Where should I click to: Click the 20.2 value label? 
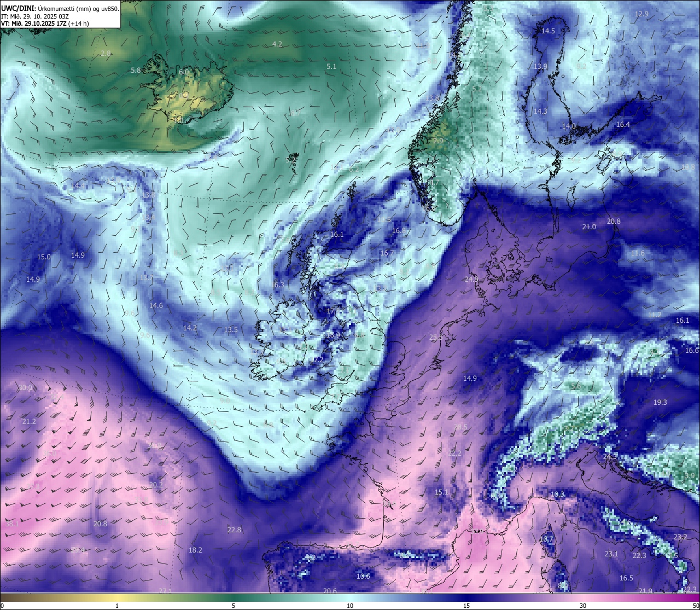click(156, 485)
